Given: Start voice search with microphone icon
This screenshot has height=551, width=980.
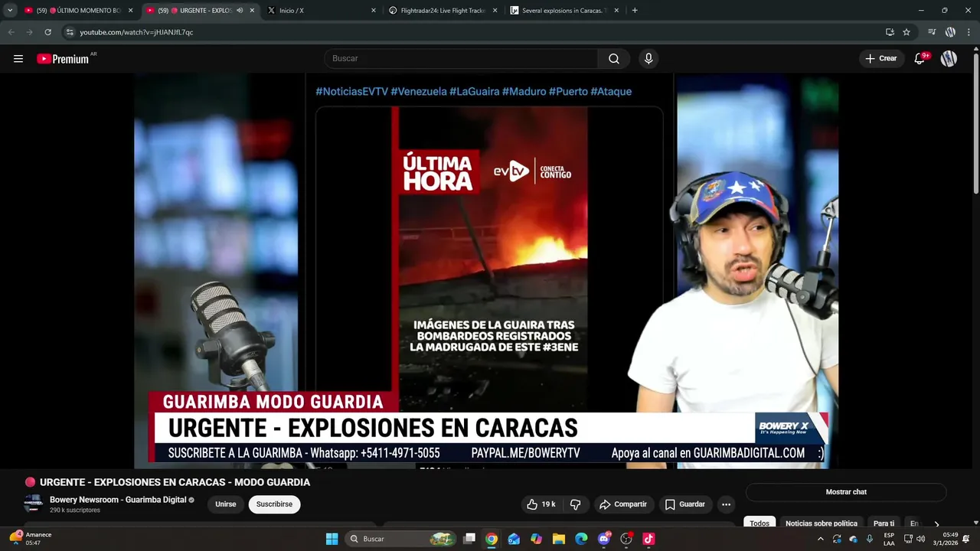Looking at the screenshot, I should (648, 59).
